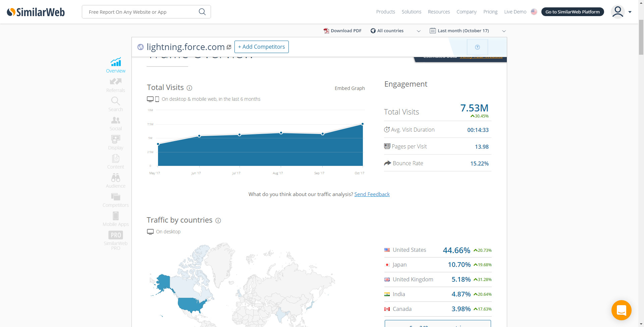Click the United States flag icon
This screenshot has height=327, width=644.
[387, 250]
